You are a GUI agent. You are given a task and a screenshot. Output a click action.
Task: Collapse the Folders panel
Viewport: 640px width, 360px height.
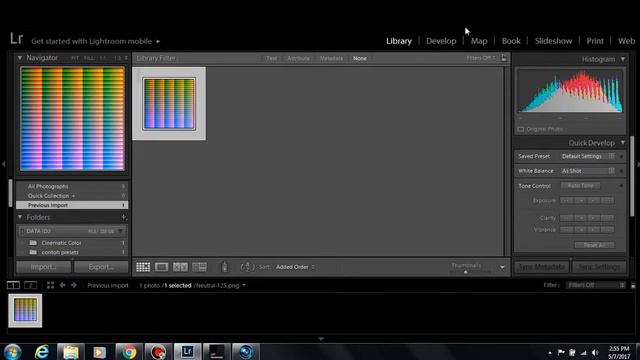(x=20, y=217)
